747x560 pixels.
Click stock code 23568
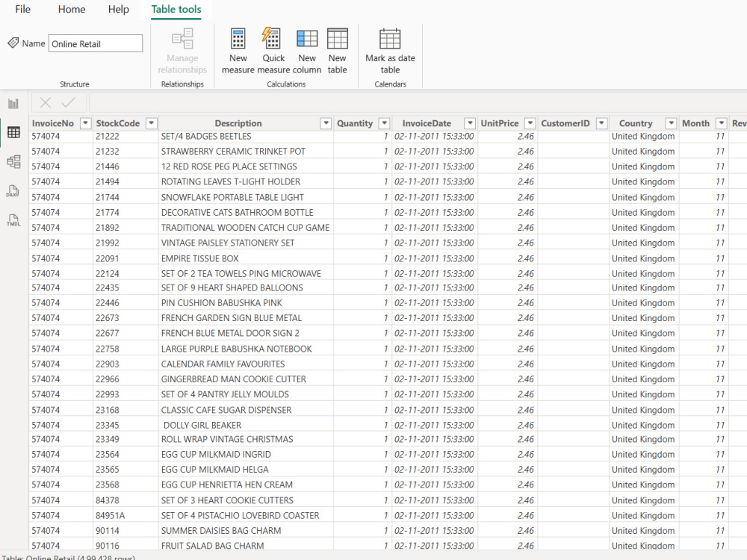pyautogui.click(x=107, y=485)
